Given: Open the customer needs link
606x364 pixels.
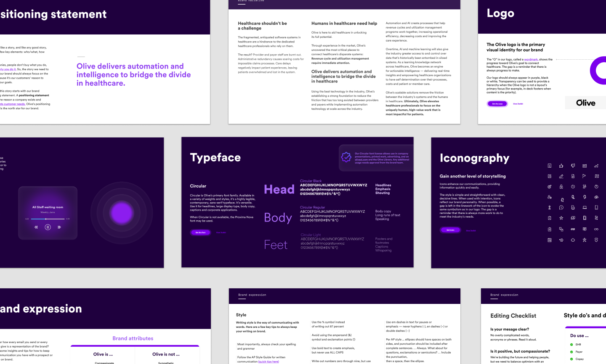Looking at the screenshot, I should [x=13, y=104].
